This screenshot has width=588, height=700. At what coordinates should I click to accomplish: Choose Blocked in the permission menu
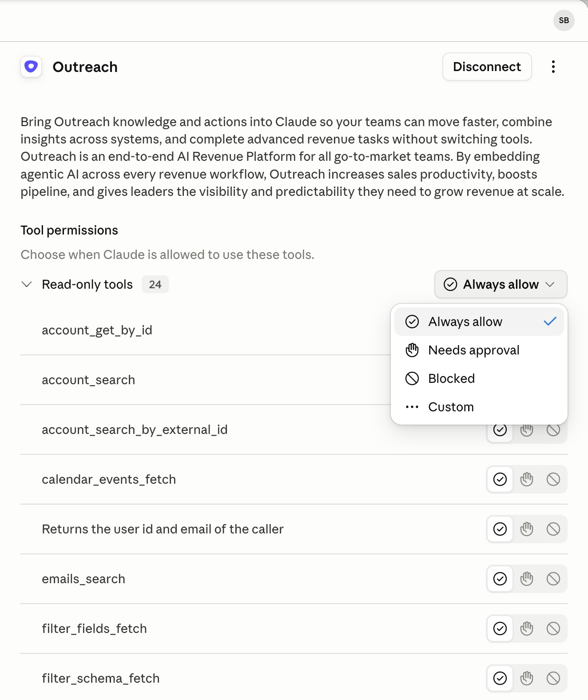(479, 378)
